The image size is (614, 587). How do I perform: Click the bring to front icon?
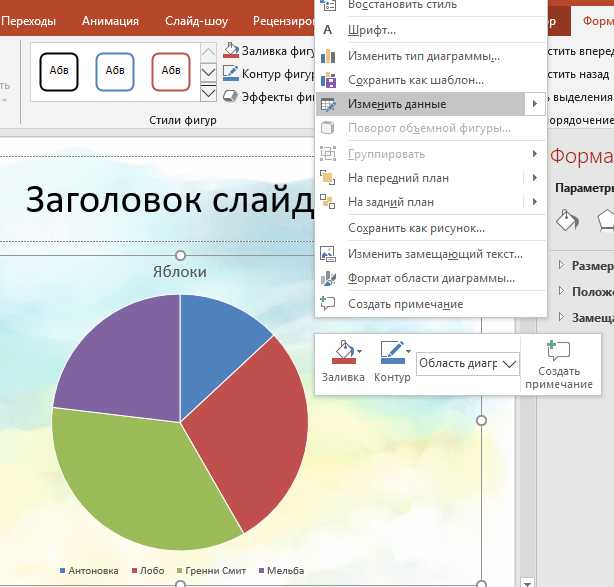coord(328,178)
